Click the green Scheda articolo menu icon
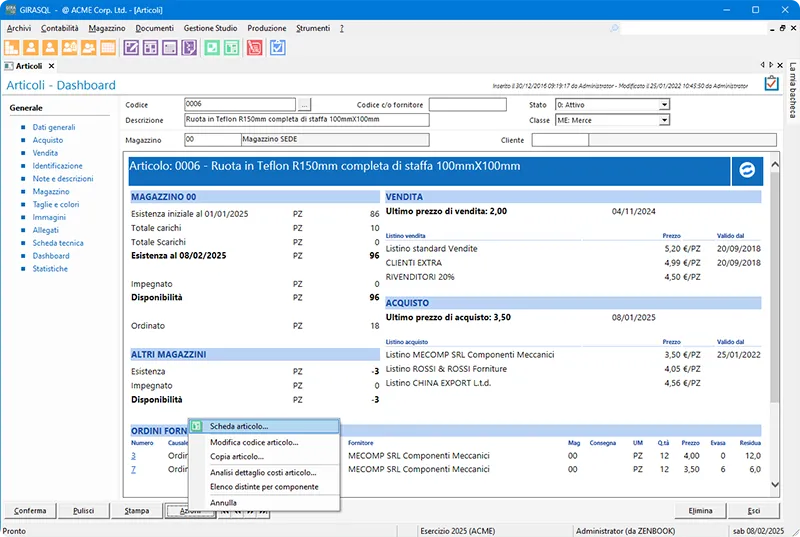 pos(196,426)
